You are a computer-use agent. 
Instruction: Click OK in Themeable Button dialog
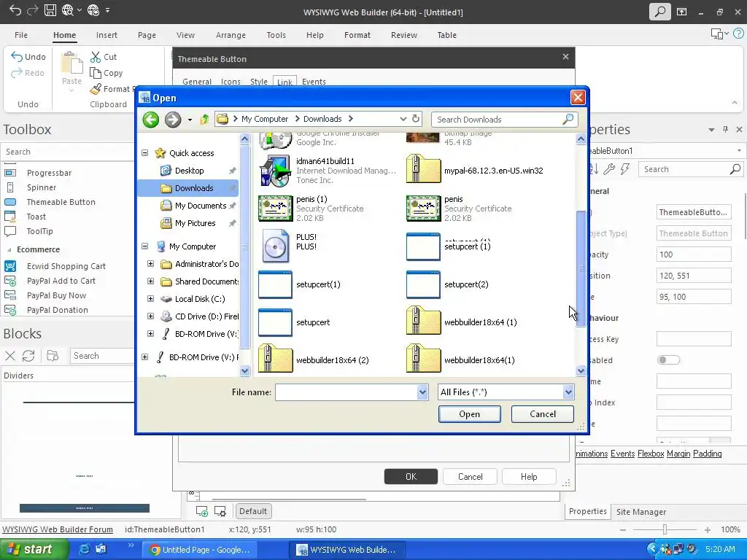411,476
